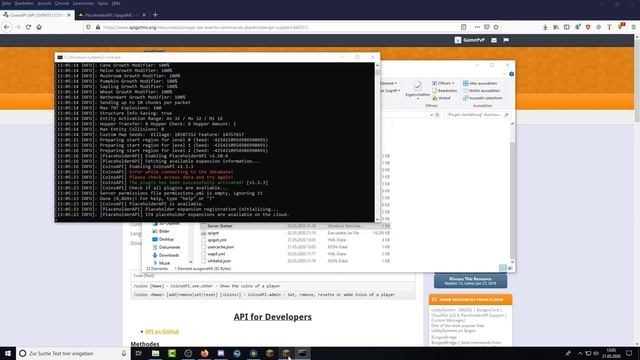Close the PlaceholderAPI browser tab
This screenshot has width=640, height=360.
(x=144, y=15)
